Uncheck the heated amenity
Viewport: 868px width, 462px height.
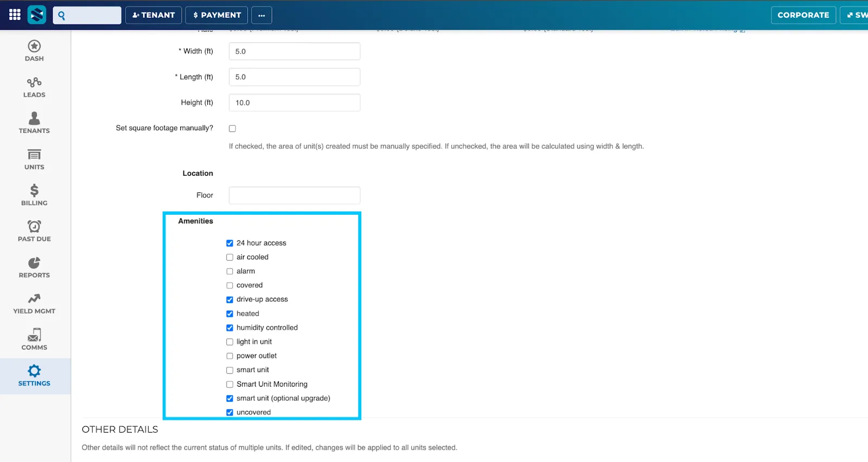tap(230, 313)
